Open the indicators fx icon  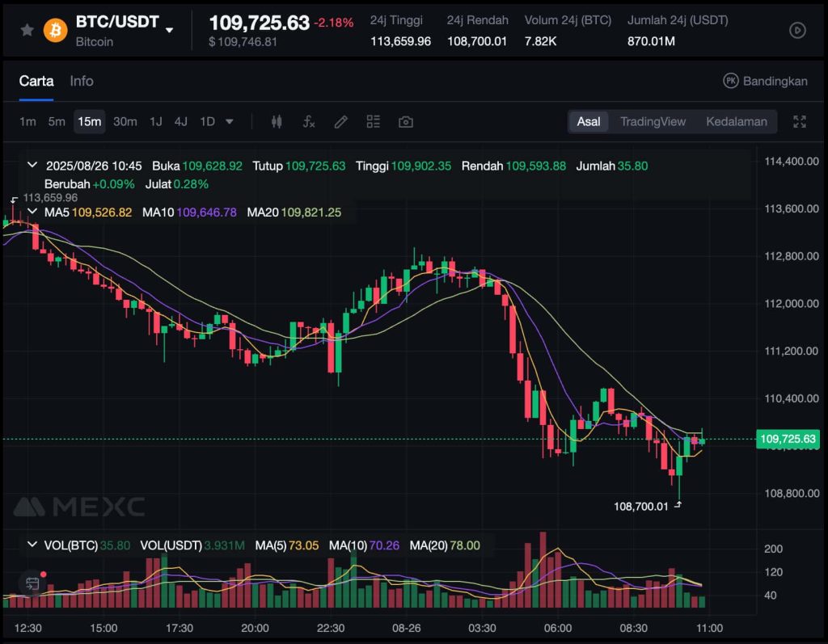tap(308, 122)
